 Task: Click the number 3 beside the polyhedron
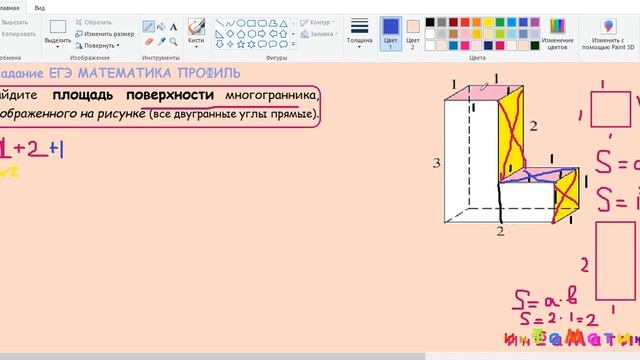click(x=436, y=163)
